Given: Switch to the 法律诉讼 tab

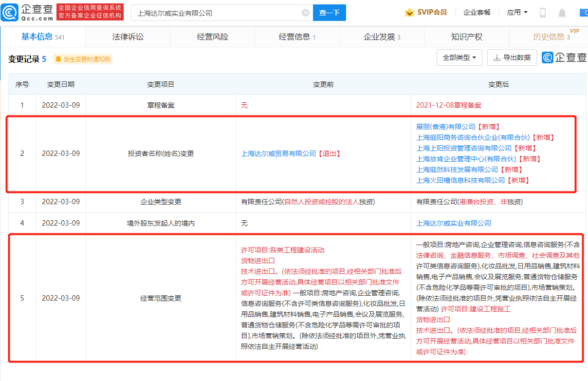Looking at the screenshot, I should (x=128, y=37).
